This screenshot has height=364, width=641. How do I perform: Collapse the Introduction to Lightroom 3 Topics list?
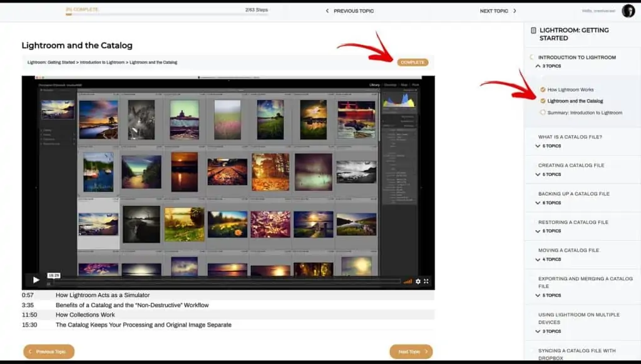coord(548,66)
